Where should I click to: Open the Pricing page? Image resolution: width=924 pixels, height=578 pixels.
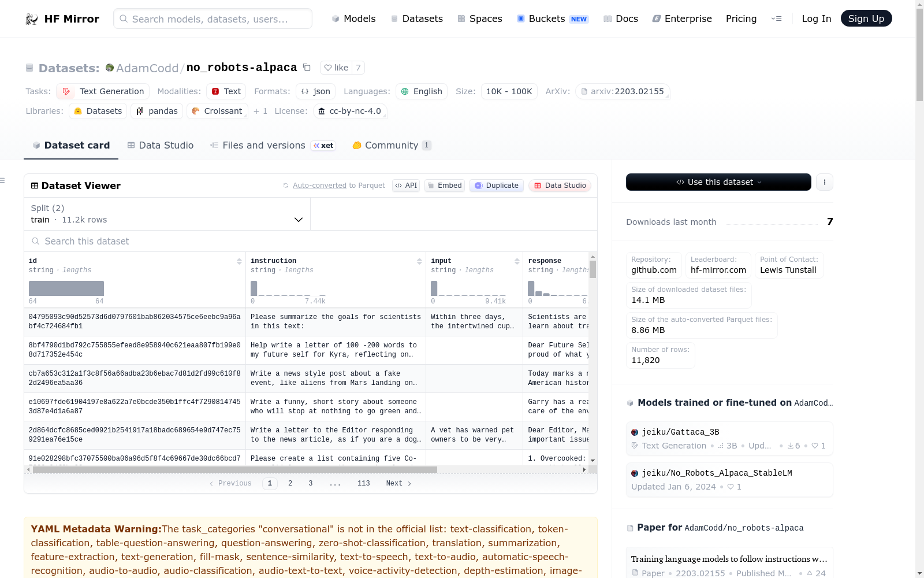(741, 18)
